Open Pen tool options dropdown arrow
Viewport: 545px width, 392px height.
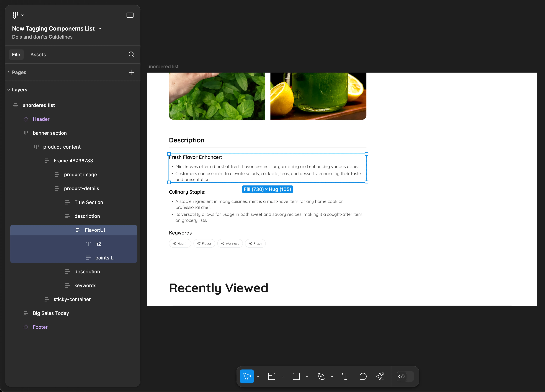point(332,376)
